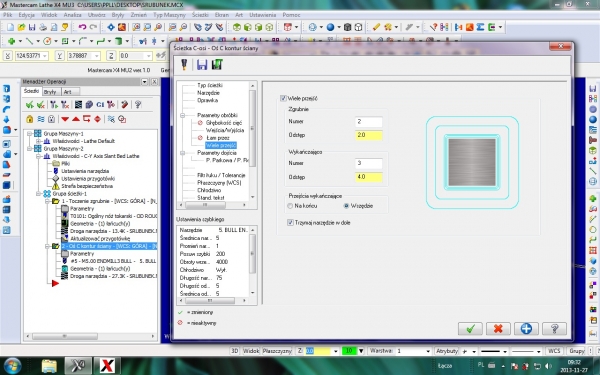Click the verify selected operations icon

pyautogui.click(x=89, y=104)
